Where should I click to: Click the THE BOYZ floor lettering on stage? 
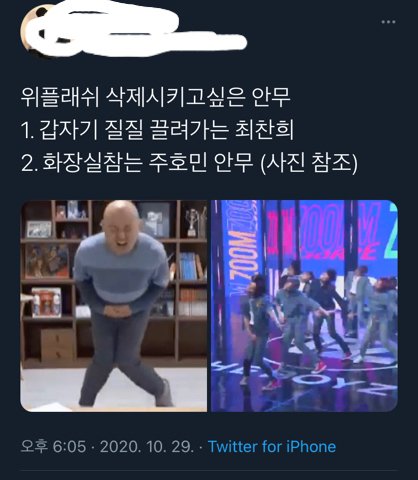pyautogui.click(x=305, y=377)
